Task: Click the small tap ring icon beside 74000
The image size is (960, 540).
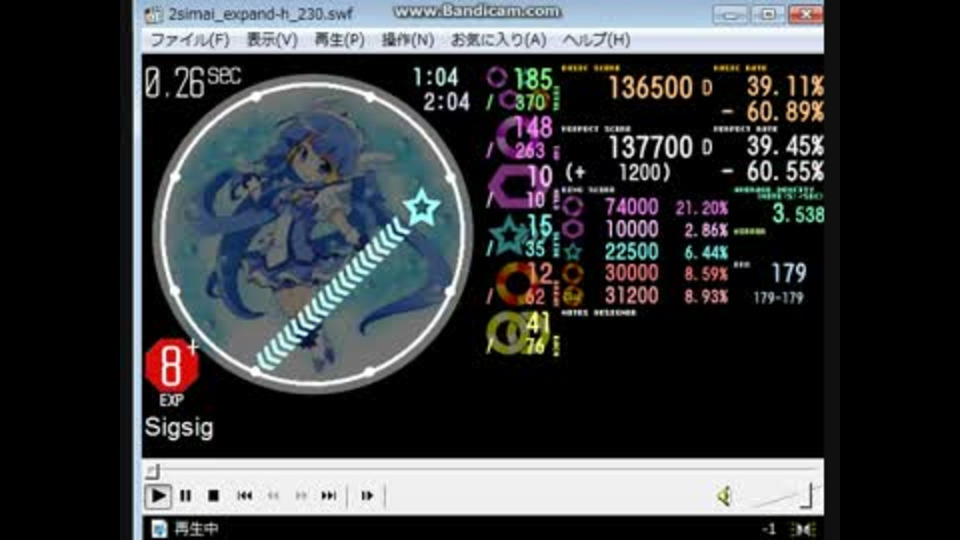Action: 573,207
